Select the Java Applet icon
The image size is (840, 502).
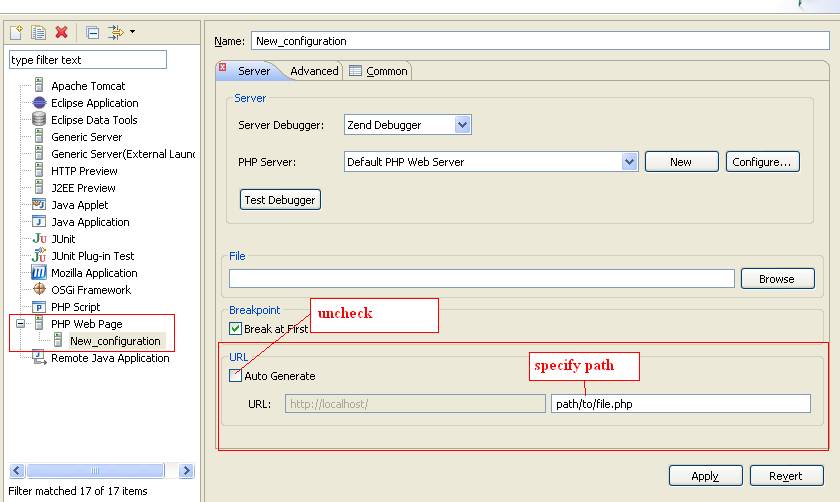pyautogui.click(x=39, y=204)
